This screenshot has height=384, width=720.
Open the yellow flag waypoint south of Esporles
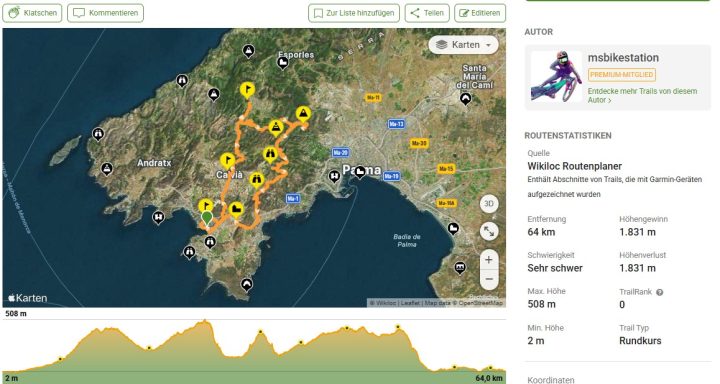248,90
